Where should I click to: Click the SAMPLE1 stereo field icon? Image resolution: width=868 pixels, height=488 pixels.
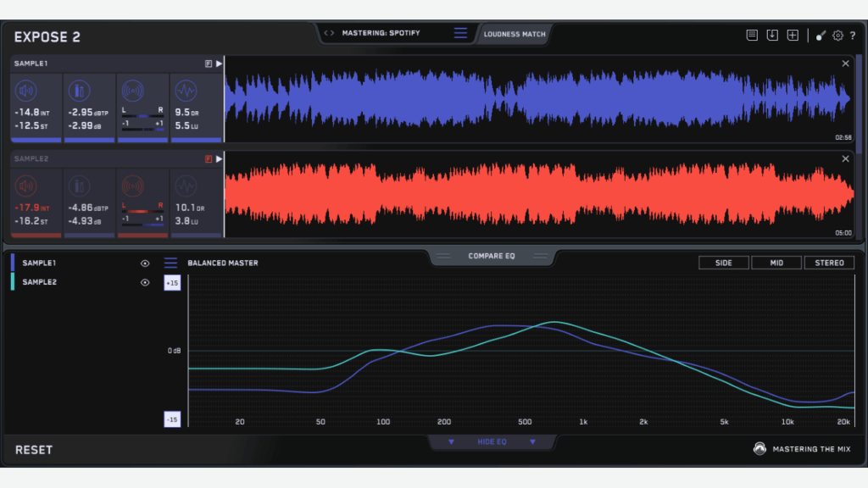[x=133, y=91]
